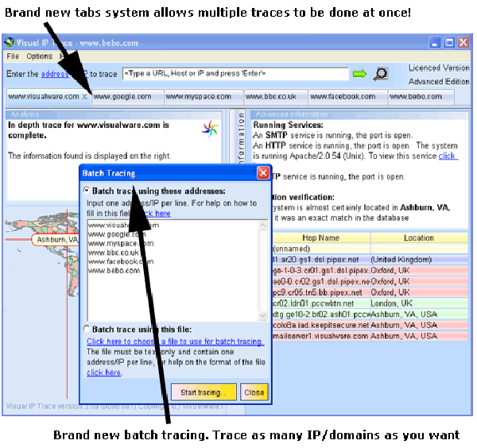Select batch trace using these addresses
The height and width of the screenshot is (448, 477).
87,191
